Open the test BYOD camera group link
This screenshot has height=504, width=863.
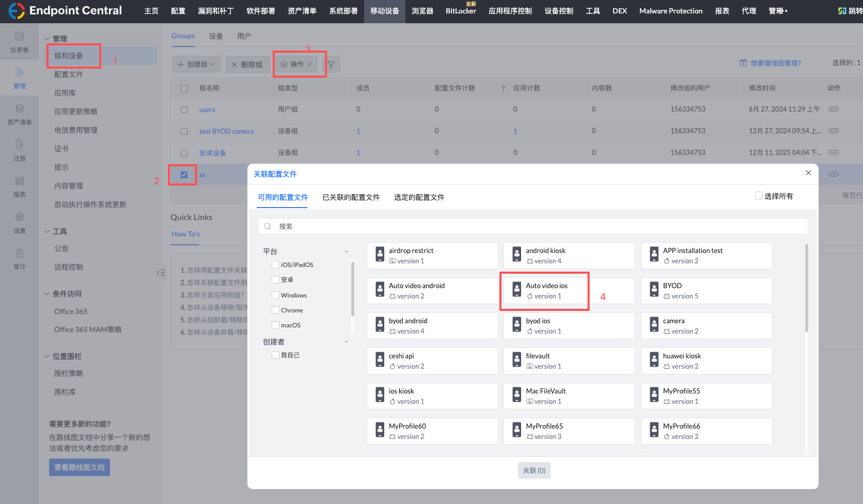(x=226, y=131)
